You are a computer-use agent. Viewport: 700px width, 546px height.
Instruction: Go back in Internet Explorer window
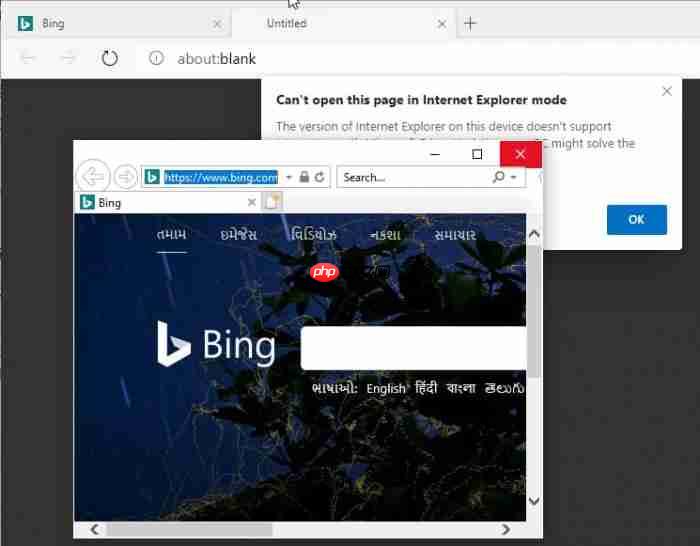[93, 177]
